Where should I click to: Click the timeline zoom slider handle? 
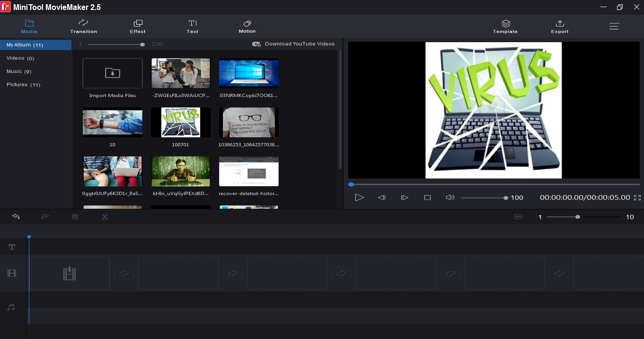pos(578,217)
